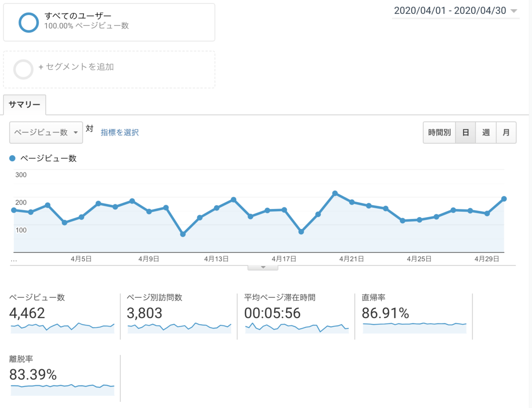Click the empty segment circle icon
The image size is (532, 408).
pyautogui.click(x=23, y=69)
